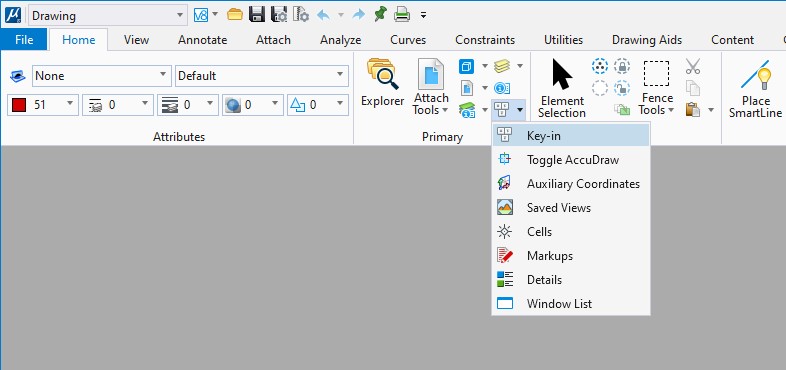Click the active element template icon
This screenshot has height=370, width=786.
click(x=18, y=76)
